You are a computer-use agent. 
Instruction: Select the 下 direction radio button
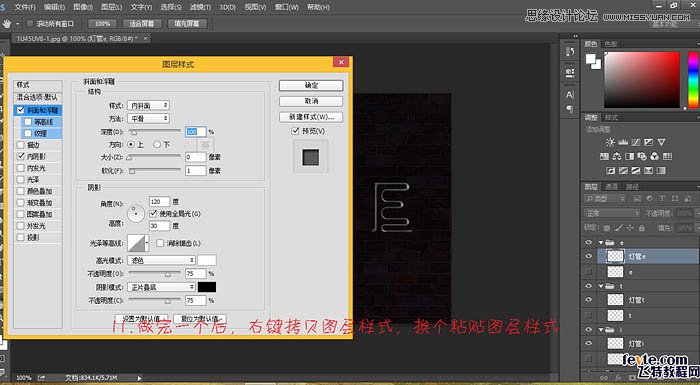tap(157, 144)
